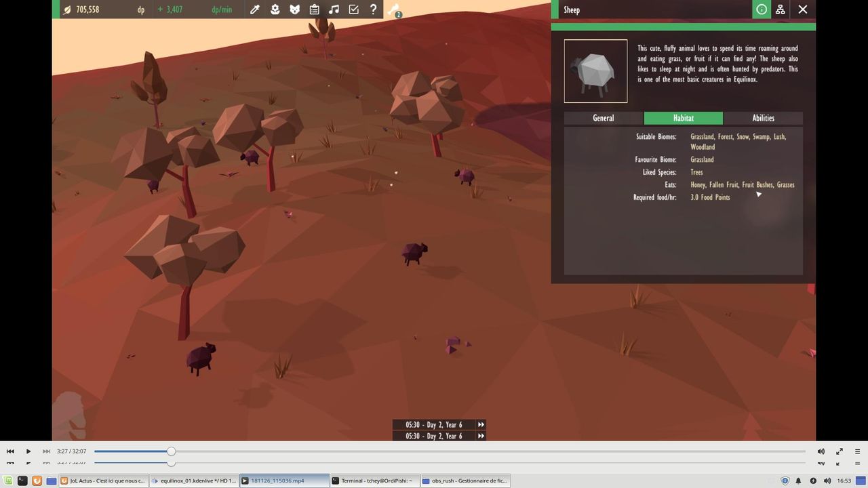
Task: Open the Linux Mint start menu
Action: coord(7,481)
